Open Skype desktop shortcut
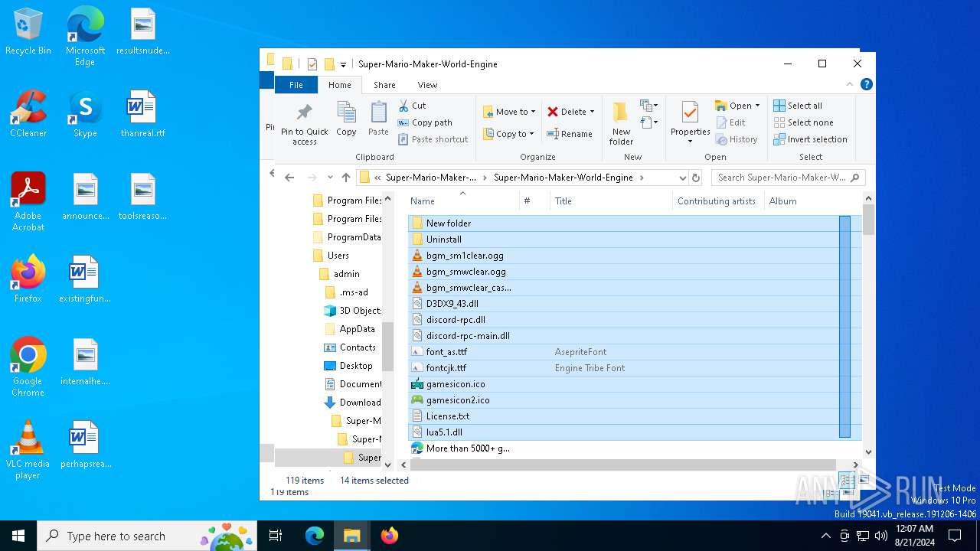The width and height of the screenshot is (980, 551). [x=85, y=115]
